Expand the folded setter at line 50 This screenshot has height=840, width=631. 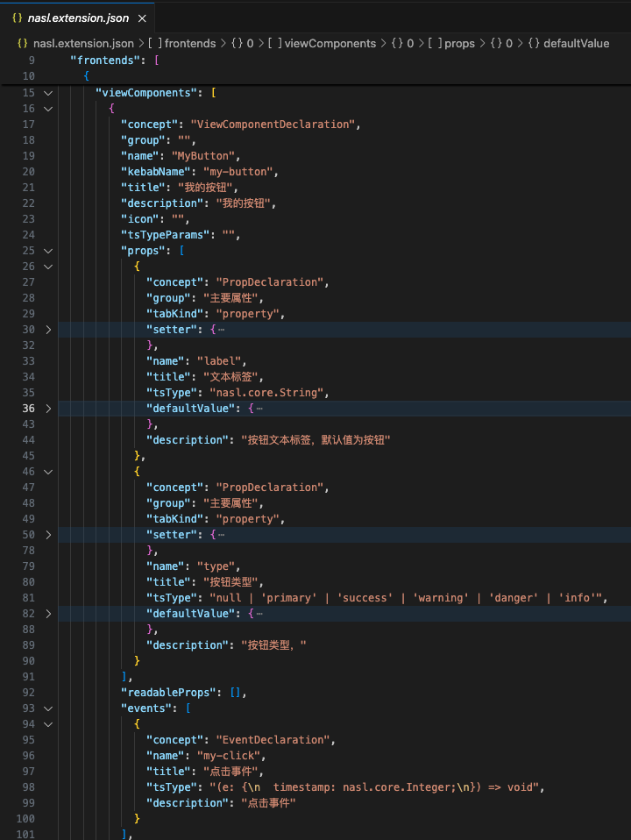48,535
